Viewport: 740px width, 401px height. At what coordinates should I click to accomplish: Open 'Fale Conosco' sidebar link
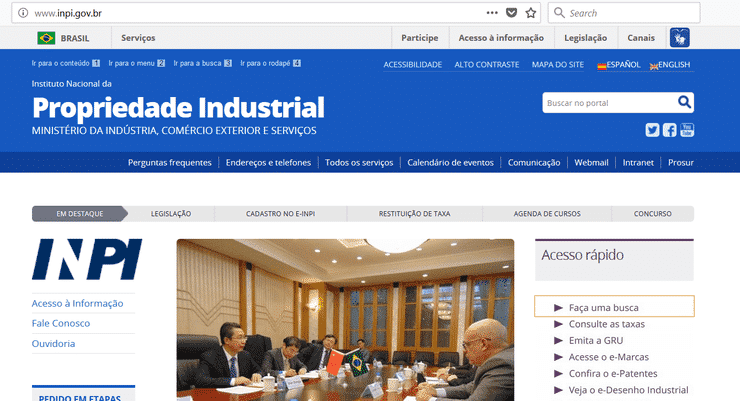click(x=60, y=323)
